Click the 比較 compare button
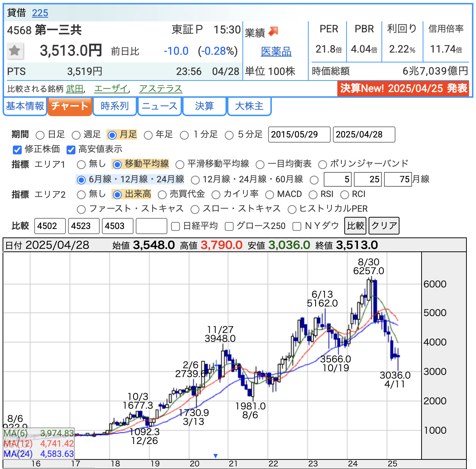This screenshot has height=469, width=476. point(356,226)
